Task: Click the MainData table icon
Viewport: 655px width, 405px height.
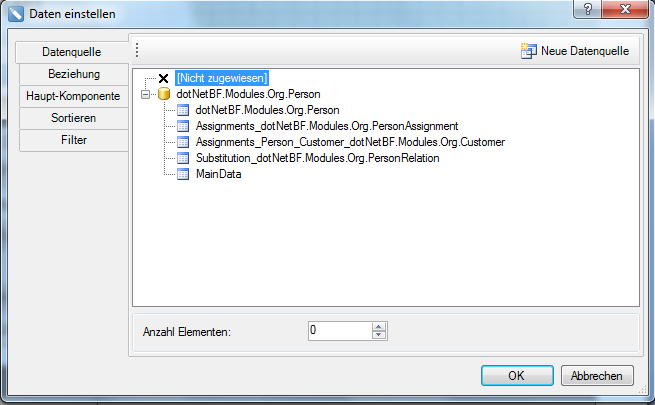Action: [183, 174]
